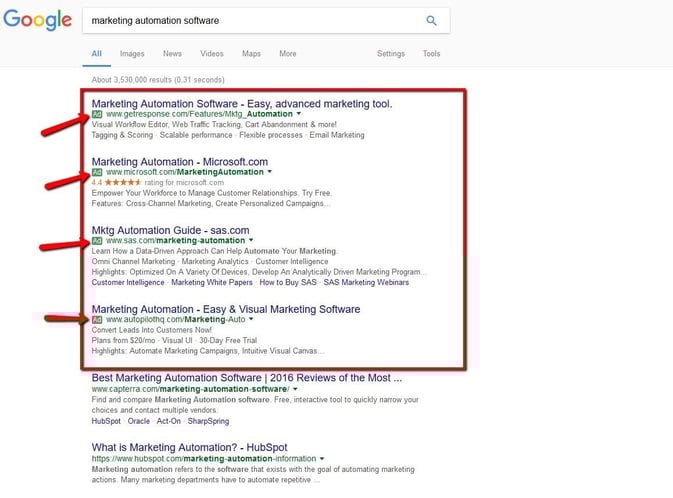
Task: Open the GetResponse Marketing Automation Software ad
Action: tap(242, 103)
